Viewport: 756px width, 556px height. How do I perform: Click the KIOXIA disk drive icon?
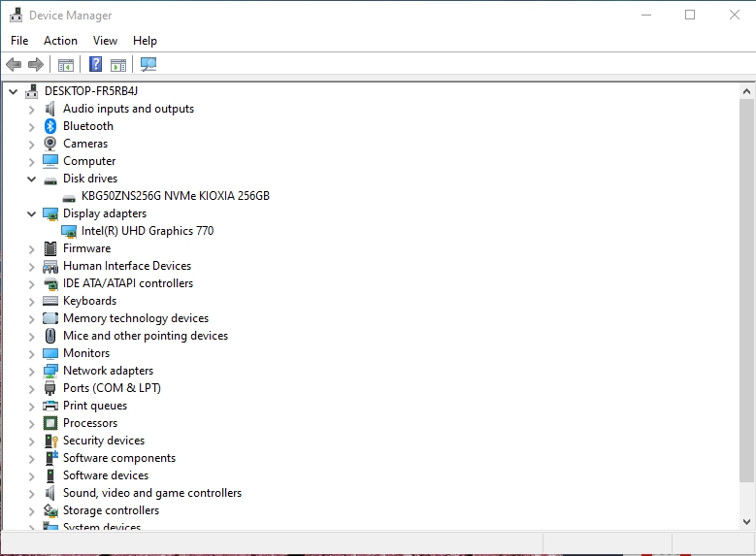point(69,198)
